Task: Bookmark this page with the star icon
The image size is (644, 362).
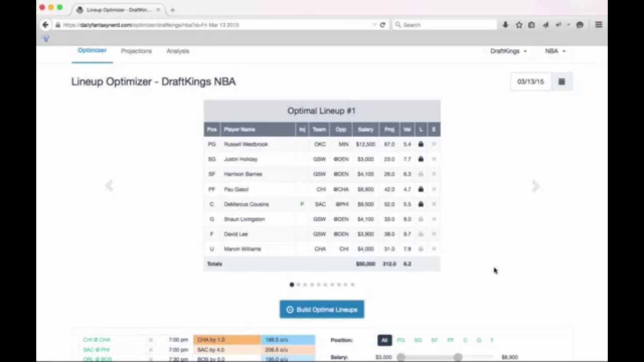Action: point(519,25)
